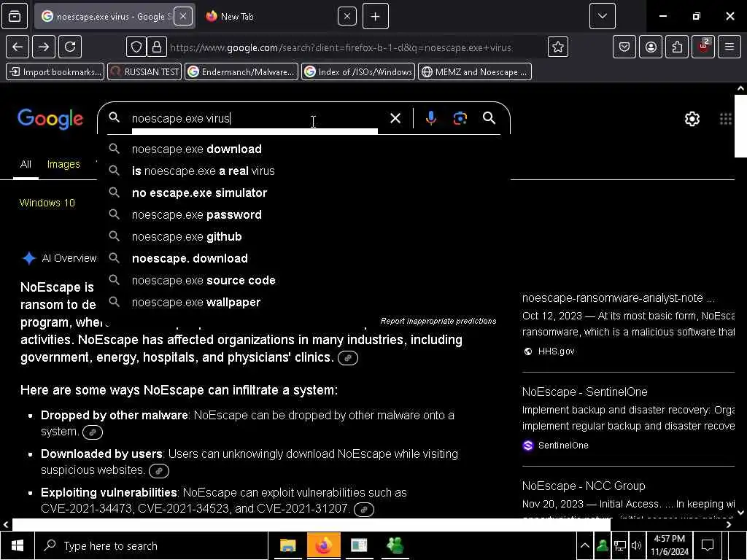Open the Import bookmarks... toolbar item
Image resolution: width=747 pixels, height=560 pixels.
[55, 72]
